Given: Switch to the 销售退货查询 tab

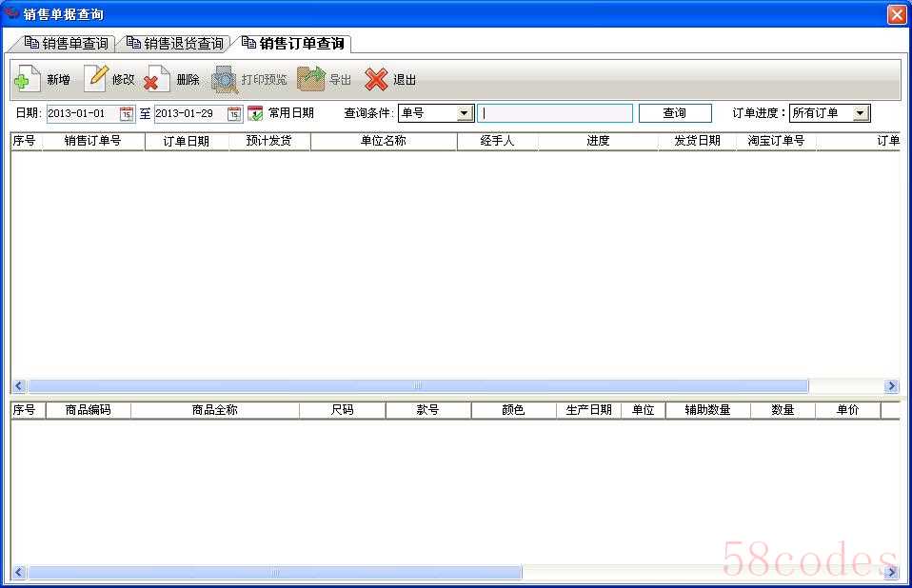Looking at the screenshot, I should 174,44.
